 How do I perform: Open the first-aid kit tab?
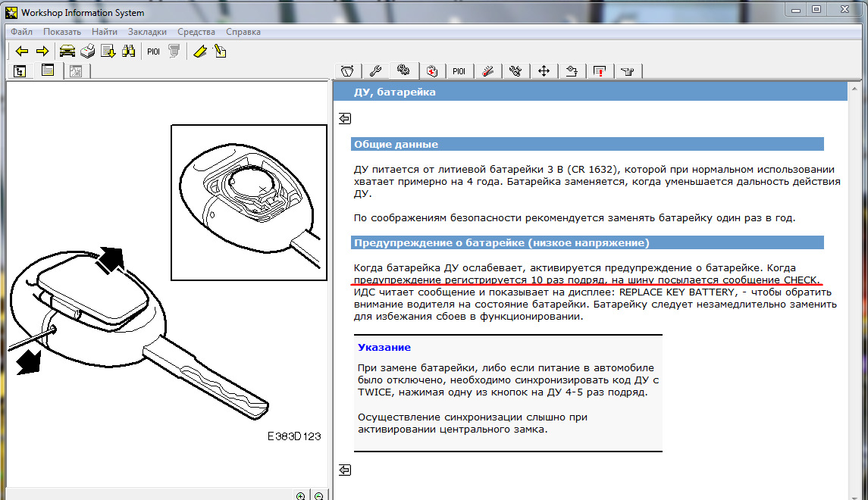(432, 71)
